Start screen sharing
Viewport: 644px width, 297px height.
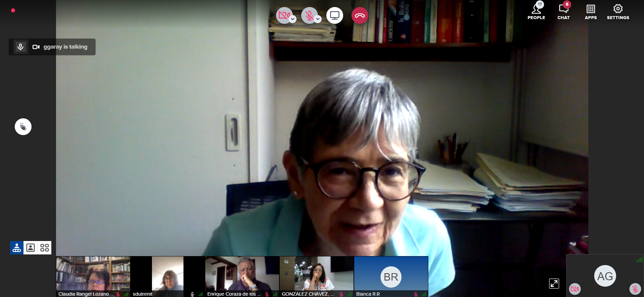click(335, 15)
